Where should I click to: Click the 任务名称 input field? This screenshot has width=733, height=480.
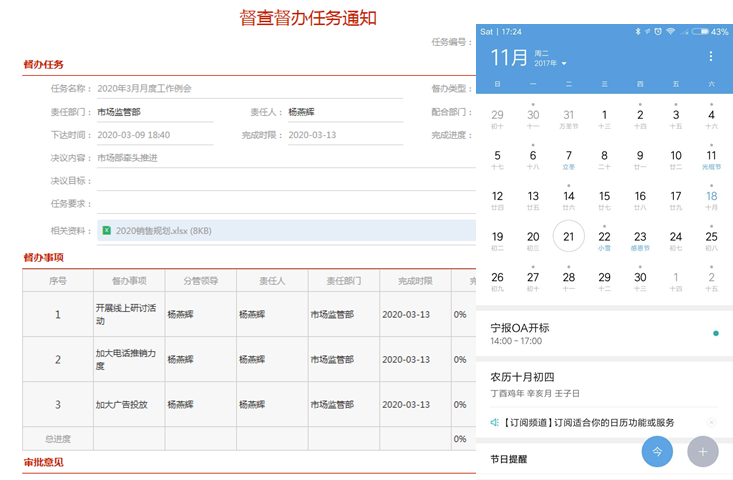click(x=248, y=88)
